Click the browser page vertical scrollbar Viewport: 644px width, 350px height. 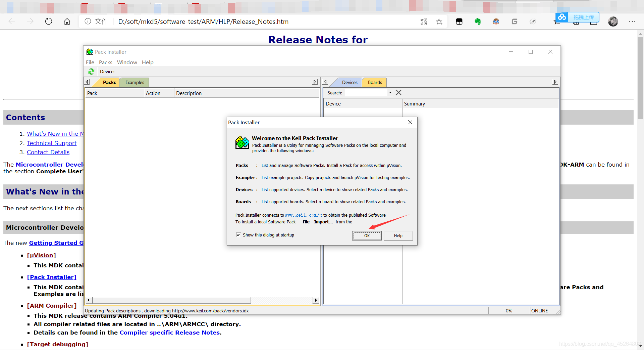640,77
